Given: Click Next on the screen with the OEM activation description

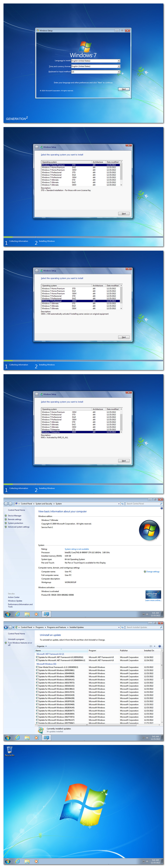Looking at the screenshot, I should (124, 337).
